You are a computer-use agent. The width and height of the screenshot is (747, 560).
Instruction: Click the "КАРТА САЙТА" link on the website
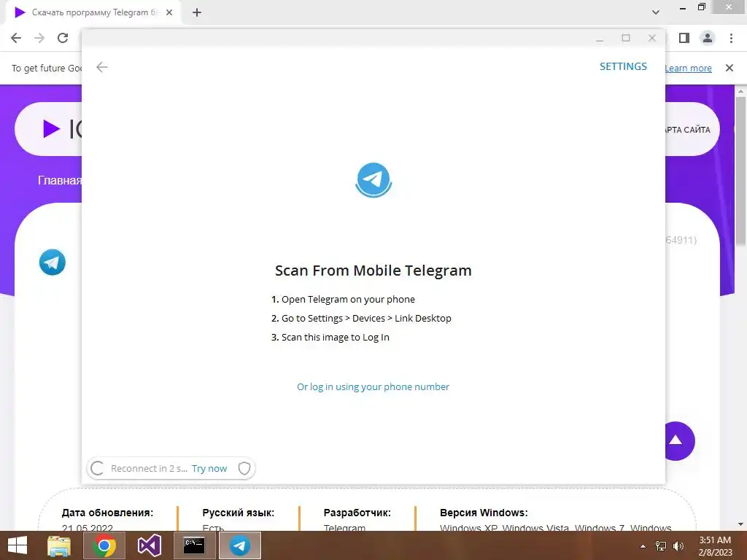687,130
